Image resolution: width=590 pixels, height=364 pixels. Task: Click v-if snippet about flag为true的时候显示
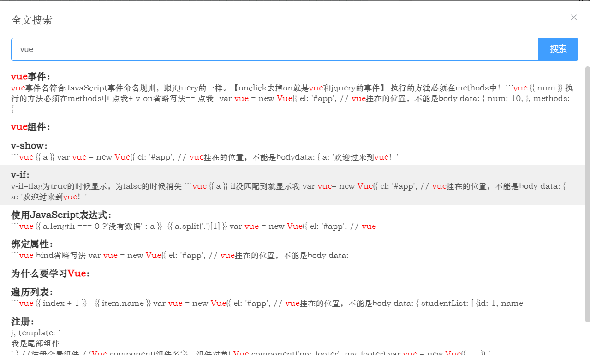click(x=289, y=191)
